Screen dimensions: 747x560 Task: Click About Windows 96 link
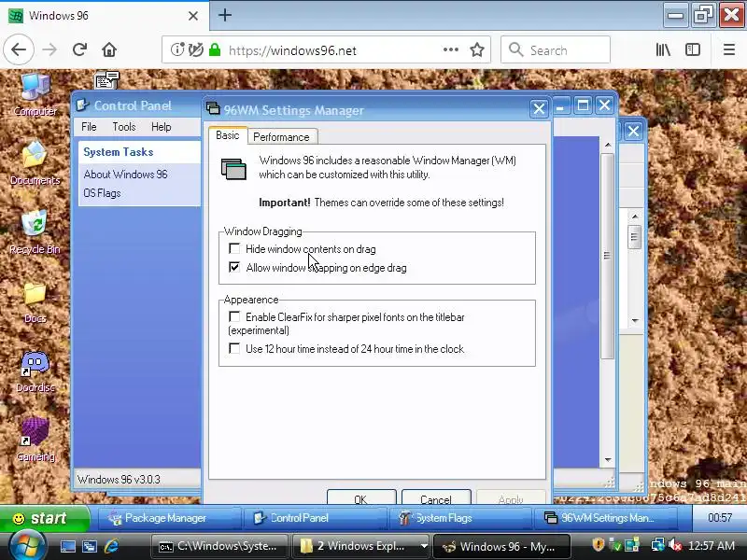point(126,175)
